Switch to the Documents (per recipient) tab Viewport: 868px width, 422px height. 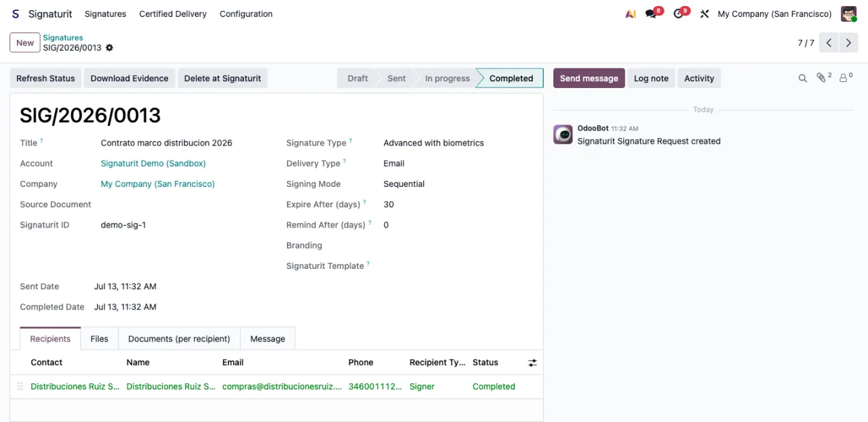(x=179, y=339)
